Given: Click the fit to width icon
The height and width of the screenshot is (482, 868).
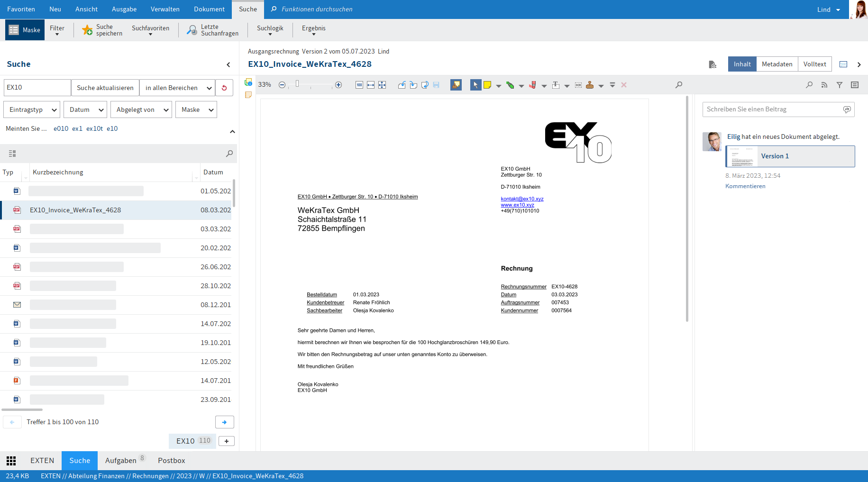Looking at the screenshot, I should point(371,85).
